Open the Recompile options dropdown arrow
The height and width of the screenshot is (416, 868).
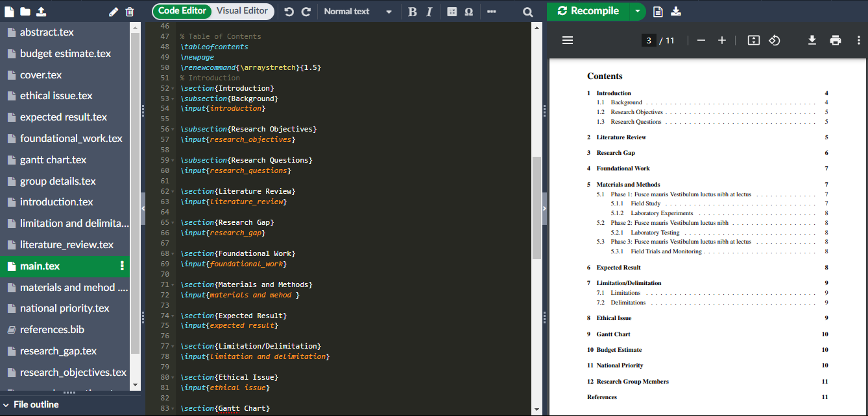[x=637, y=11]
